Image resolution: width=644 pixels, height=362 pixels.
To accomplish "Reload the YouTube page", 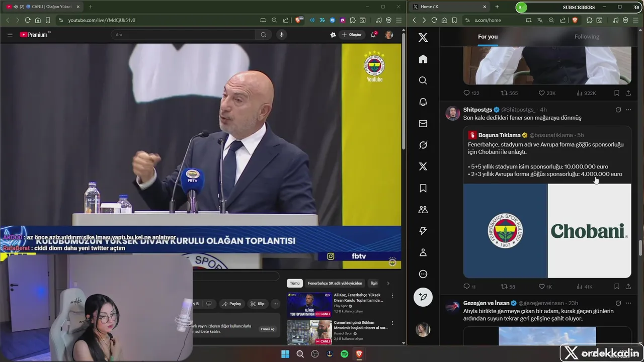I will (28, 20).
